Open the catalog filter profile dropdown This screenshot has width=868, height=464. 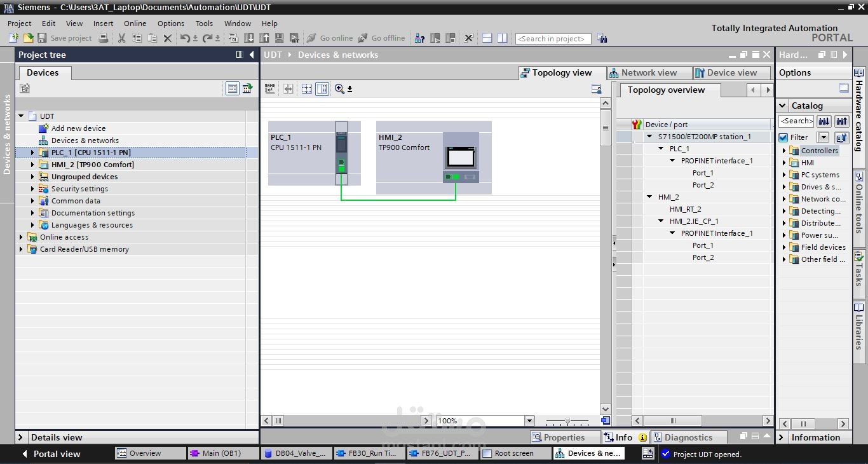pyautogui.click(x=824, y=137)
